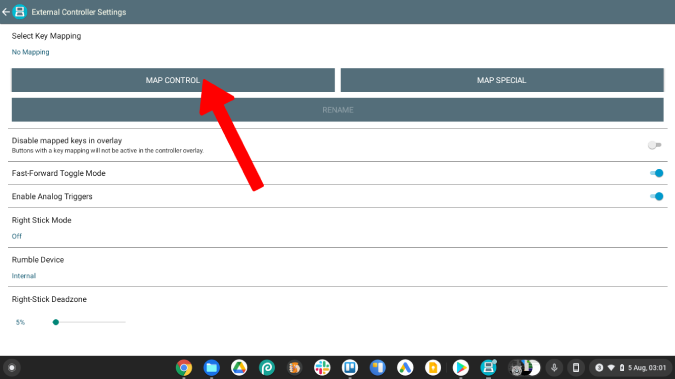Go back using the header arrow
The width and height of the screenshot is (675, 379).
(x=6, y=12)
